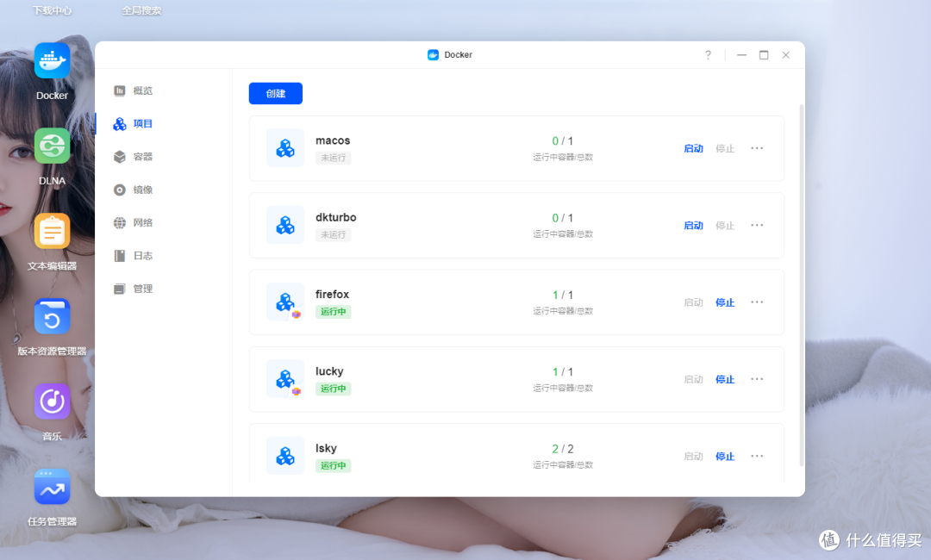This screenshot has width=931, height=560.
Task: Launch the 文本编辑器 text editor icon
Action: tap(53, 232)
